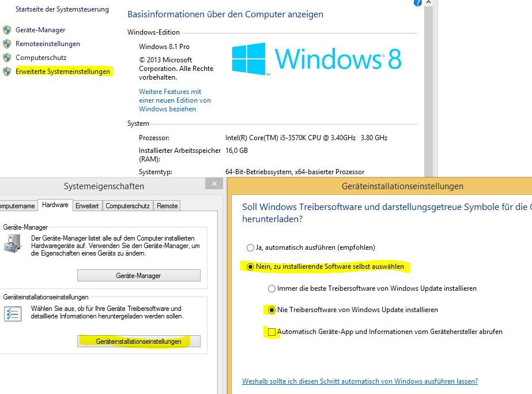Open Computerschutz in the sidebar
The height and width of the screenshot is (394, 532).
point(41,58)
